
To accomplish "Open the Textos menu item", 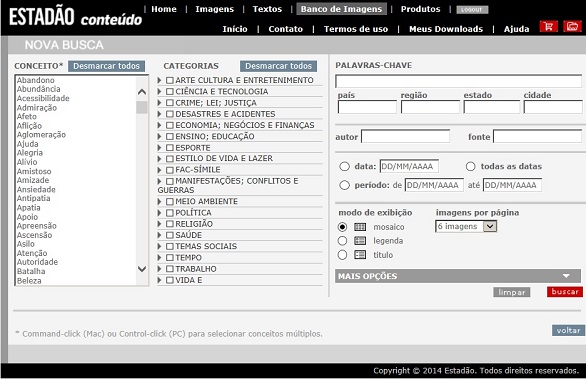I will click(x=267, y=9).
